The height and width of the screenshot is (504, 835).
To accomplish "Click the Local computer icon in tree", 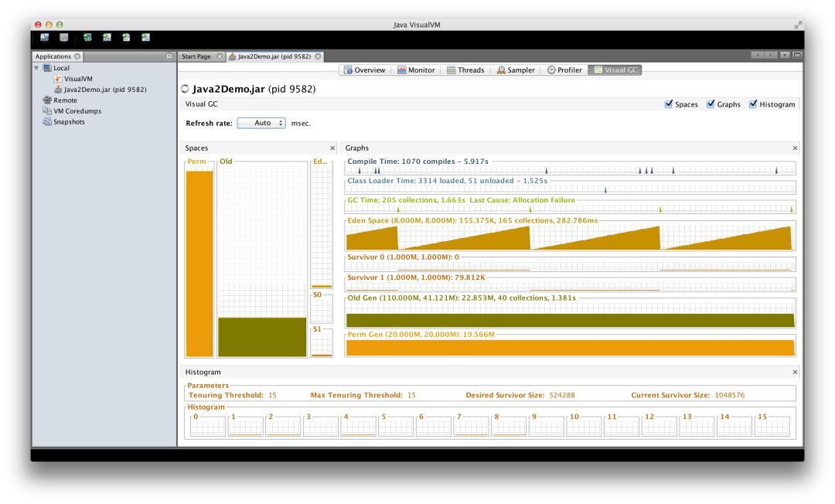I will (47, 68).
